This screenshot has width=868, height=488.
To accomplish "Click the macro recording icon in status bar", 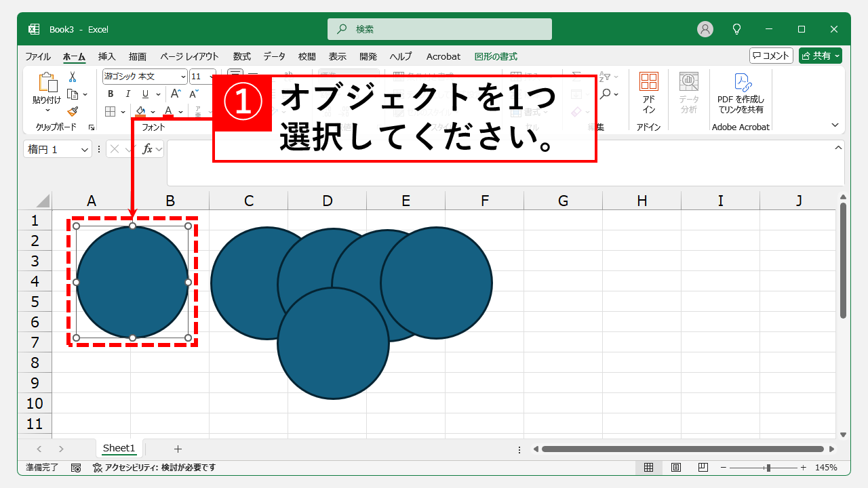I will pyautogui.click(x=76, y=468).
